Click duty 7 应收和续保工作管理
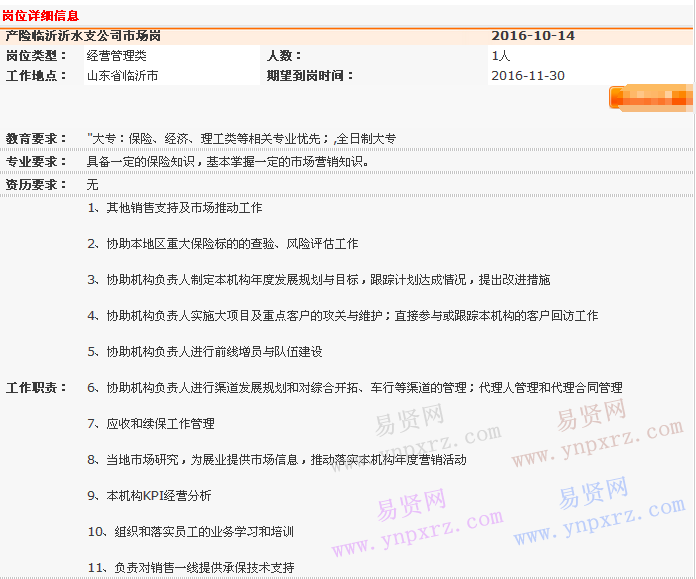The image size is (696, 579). (151, 424)
